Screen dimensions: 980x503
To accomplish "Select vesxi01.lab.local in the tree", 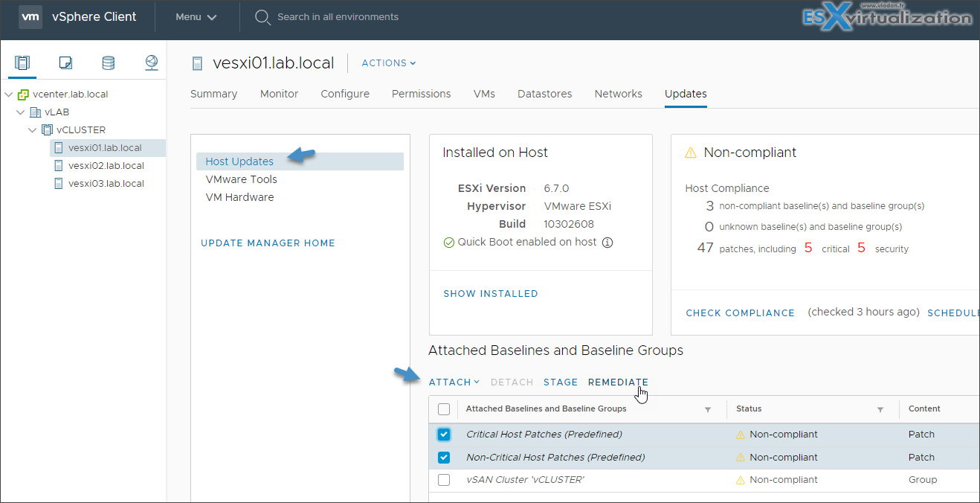I will (105, 148).
